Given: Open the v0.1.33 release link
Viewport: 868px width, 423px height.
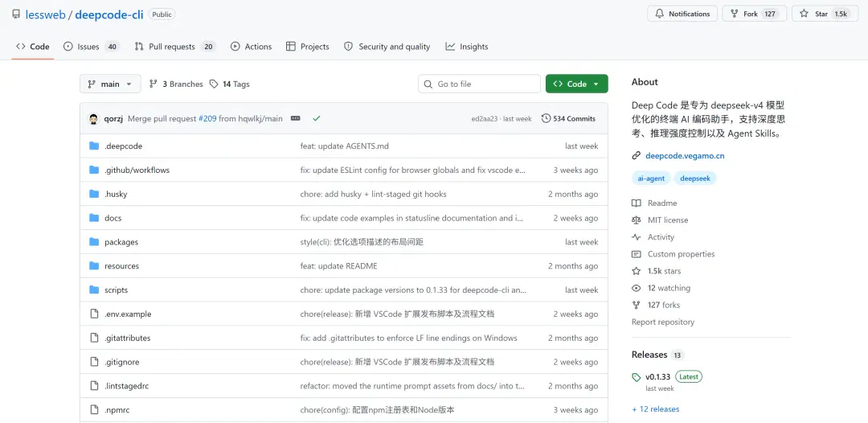Looking at the screenshot, I should coord(657,377).
